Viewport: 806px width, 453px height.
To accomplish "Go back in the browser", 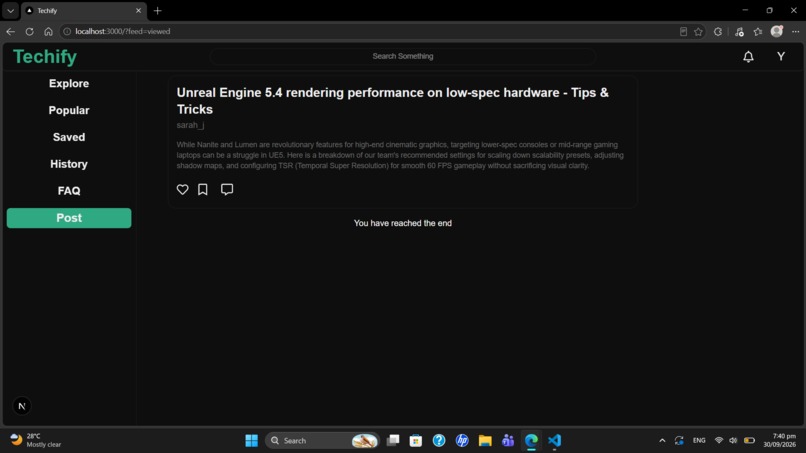I will [x=10, y=31].
